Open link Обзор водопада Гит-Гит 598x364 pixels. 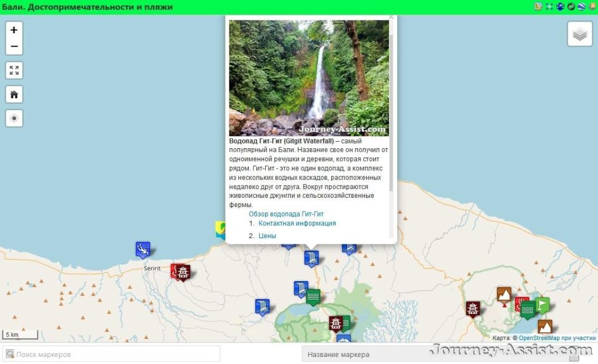[x=286, y=214]
